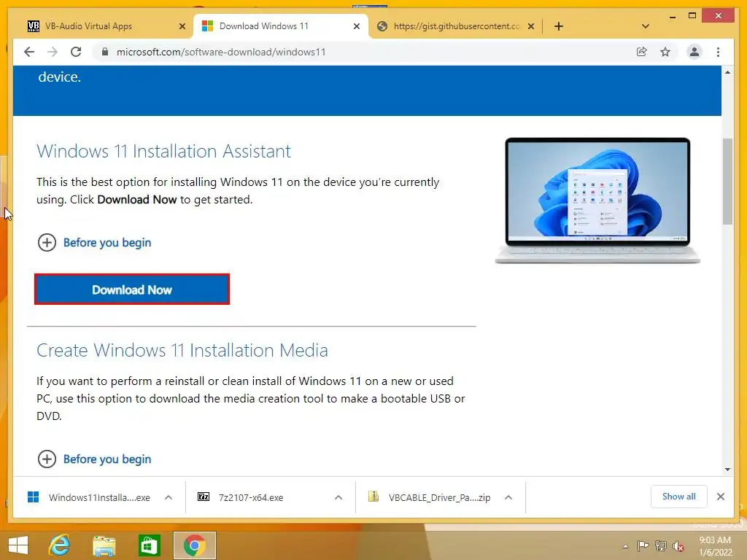
Task: Click the browser forward arrow
Action: [x=53, y=52]
